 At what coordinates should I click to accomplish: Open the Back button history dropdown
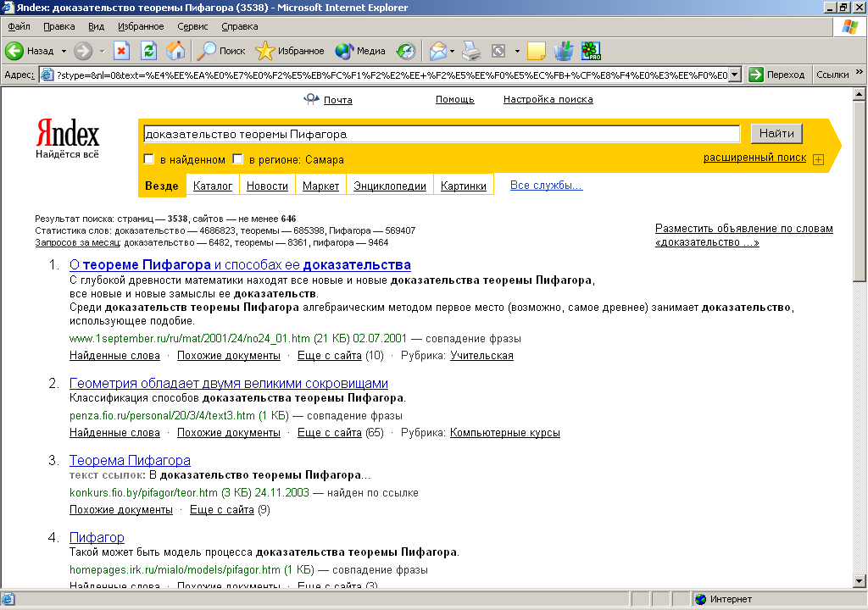click(64, 51)
